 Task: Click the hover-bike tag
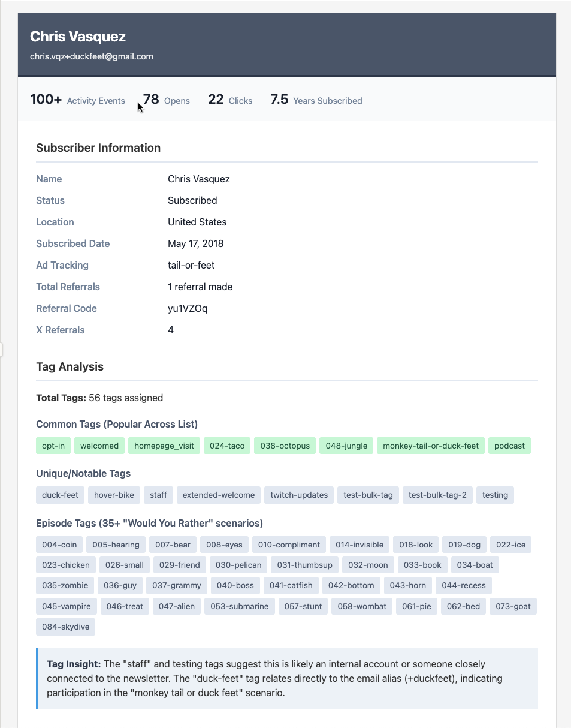114,495
